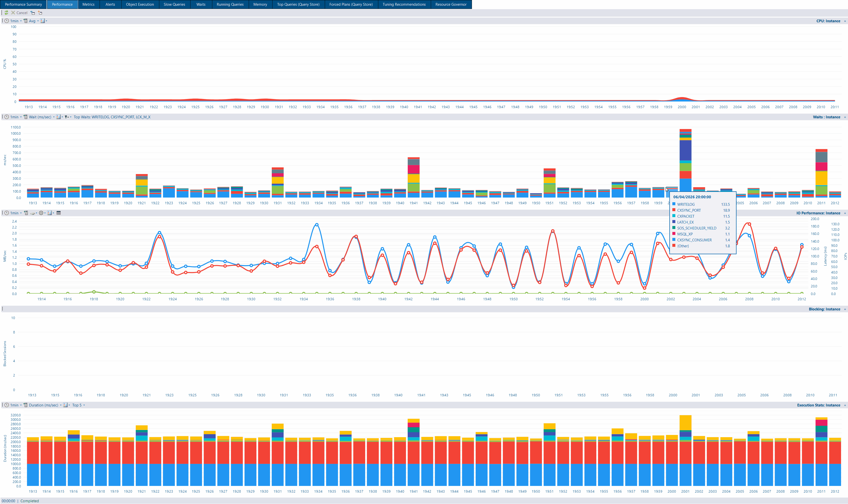
Task: Click the new window star icon
Action: 40,13
